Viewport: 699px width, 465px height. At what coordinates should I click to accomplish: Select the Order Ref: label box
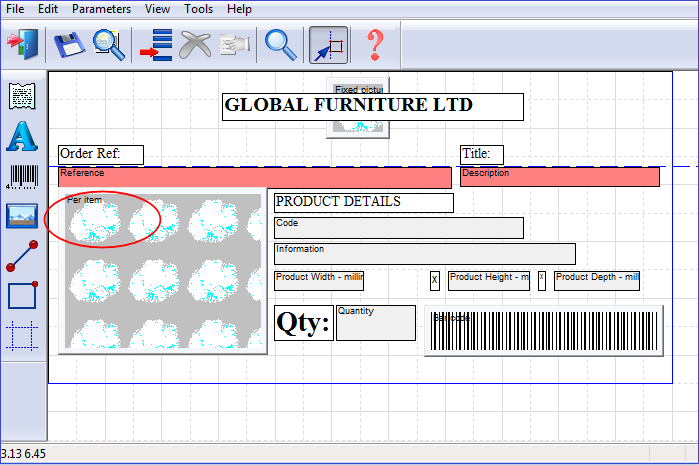(101, 155)
